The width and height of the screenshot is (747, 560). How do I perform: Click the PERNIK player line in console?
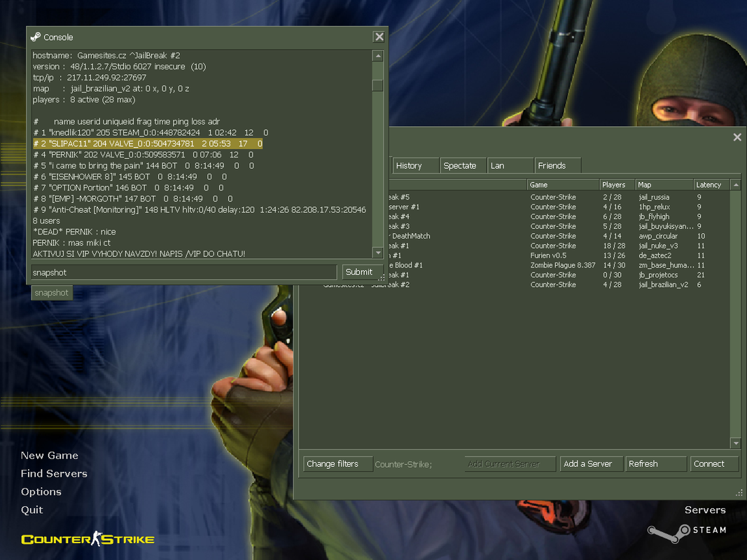point(143,154)
